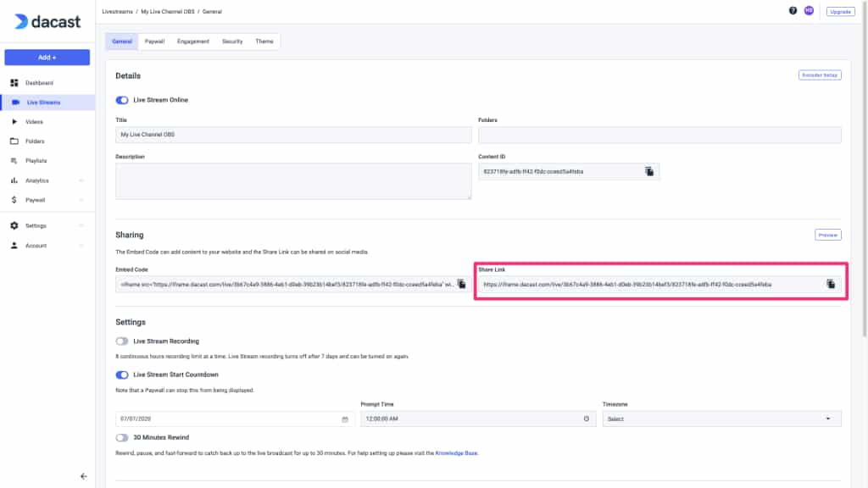The height and width of the screenshot is (488, 868).
Task: Open the Settings gear icon
Action: point(14,225)
